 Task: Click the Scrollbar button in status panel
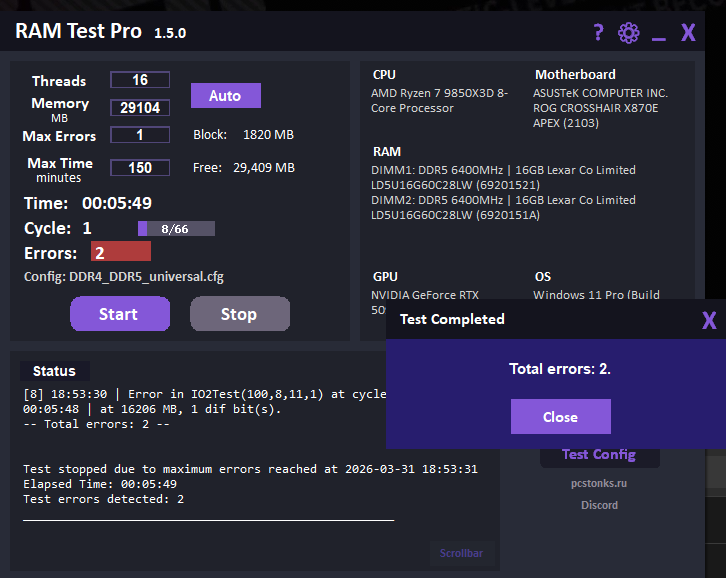461,553
